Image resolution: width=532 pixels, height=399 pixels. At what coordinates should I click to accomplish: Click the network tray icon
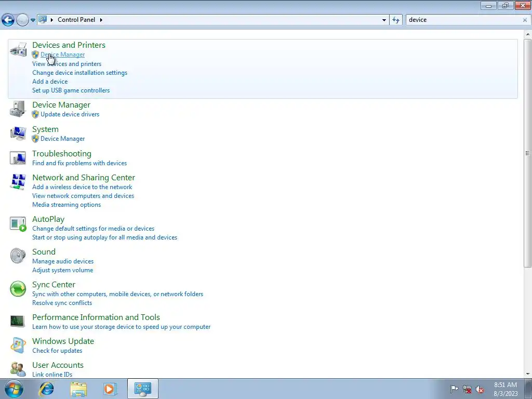point(467,389)
